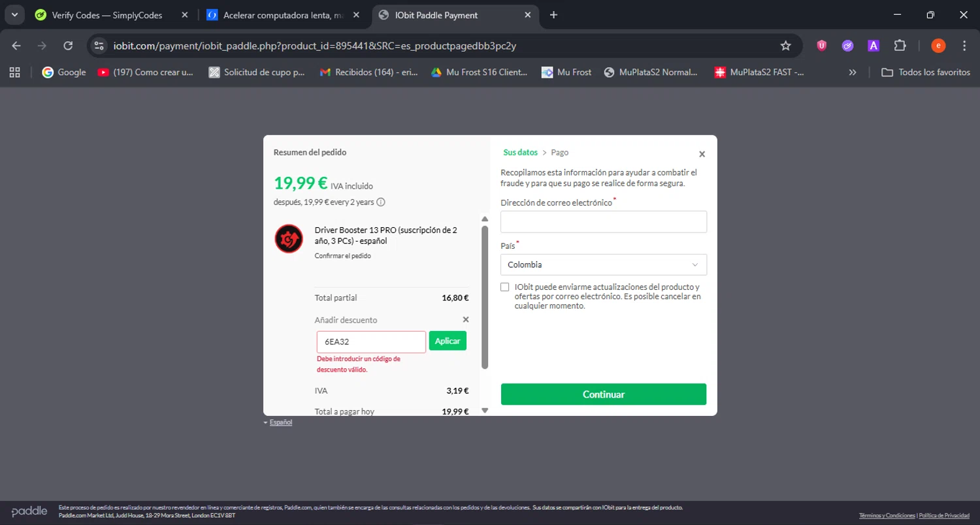The image size is (980, 525).
Task: Click scroll down arrow in order summary
Action: coord(485,411)
